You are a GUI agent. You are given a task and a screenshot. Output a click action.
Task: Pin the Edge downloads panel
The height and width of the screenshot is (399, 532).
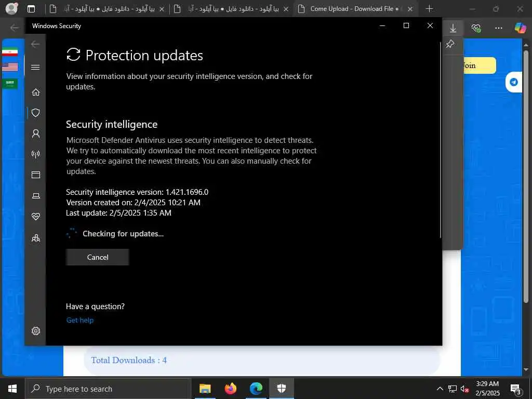pos(450,44)
